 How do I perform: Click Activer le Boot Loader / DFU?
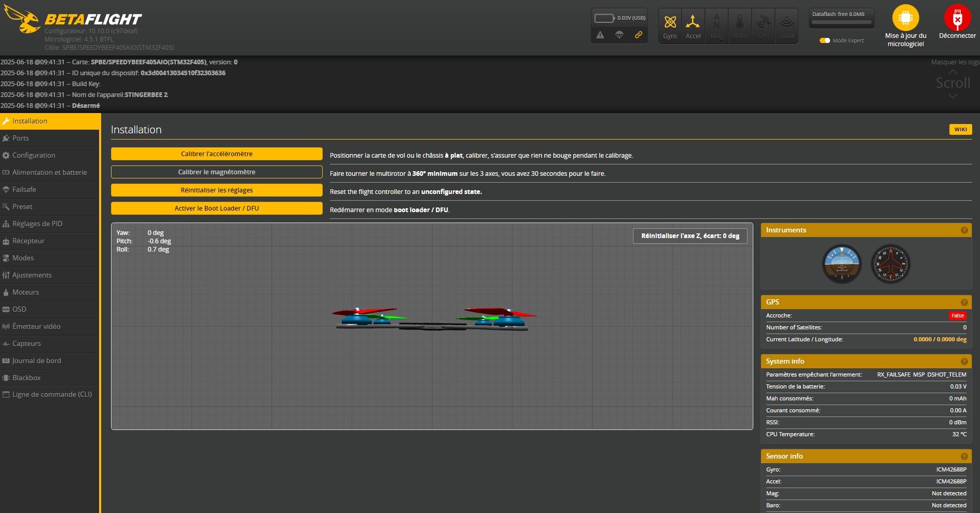click(x=216, y=209)
